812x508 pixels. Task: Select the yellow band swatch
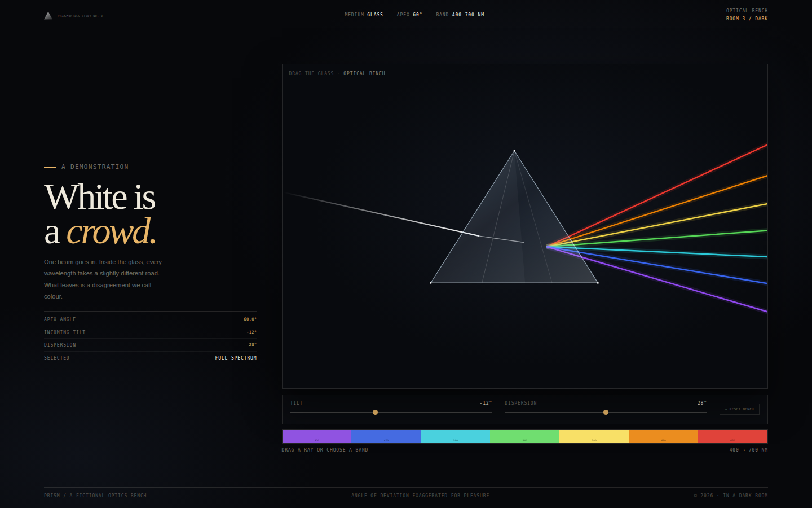[x=594, y=436]
